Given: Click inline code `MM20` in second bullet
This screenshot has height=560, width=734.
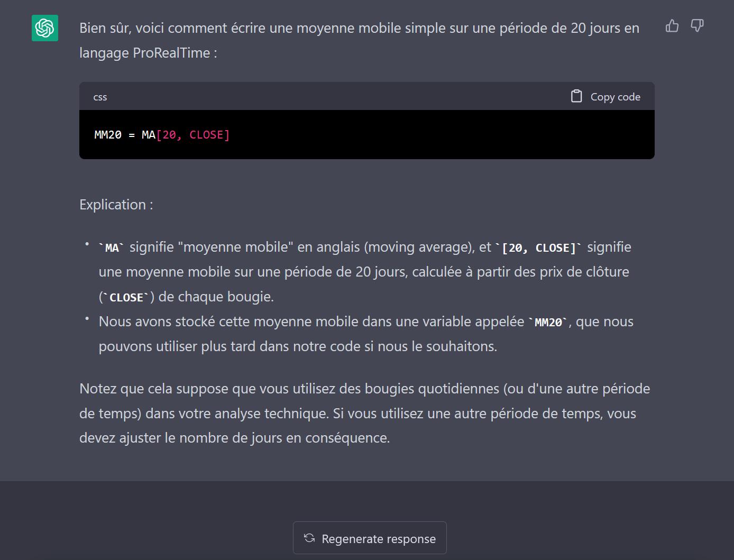Looking at the screenshot, I should (x=548, y=322).
